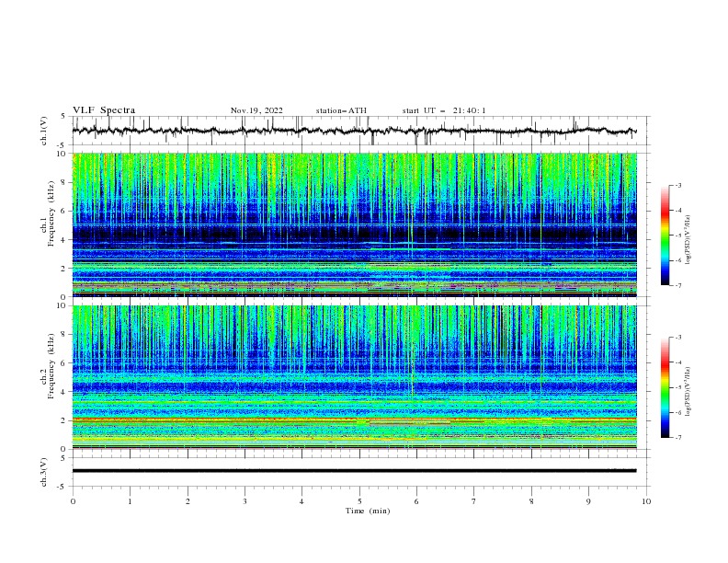Click the "ch.1(V)" waveform axis label
728x563 pixels.
tap(44, 131)
